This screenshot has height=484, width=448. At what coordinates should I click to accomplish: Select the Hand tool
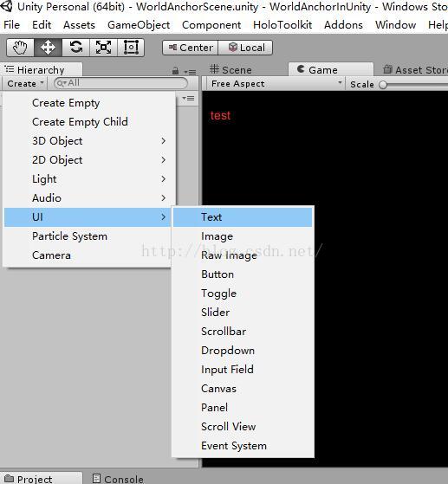click(x=20, y=48)
